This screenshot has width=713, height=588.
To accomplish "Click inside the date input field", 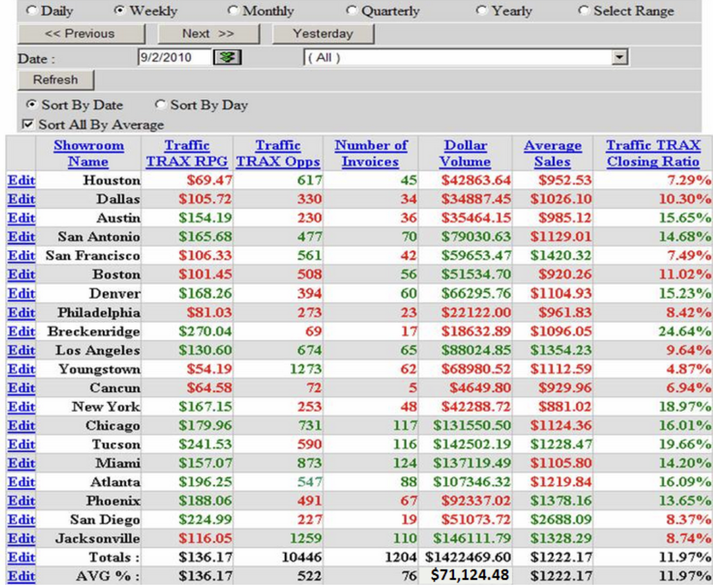I will coord(174,57).
